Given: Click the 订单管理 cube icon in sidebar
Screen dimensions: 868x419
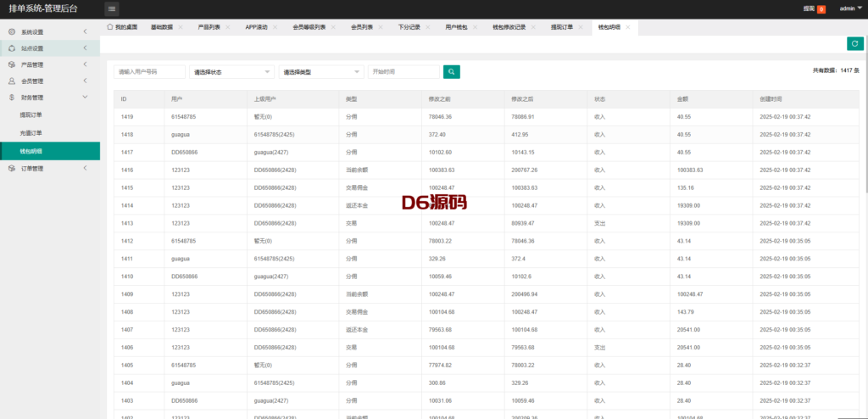Looking at the screenshot, I should [12, 169].
